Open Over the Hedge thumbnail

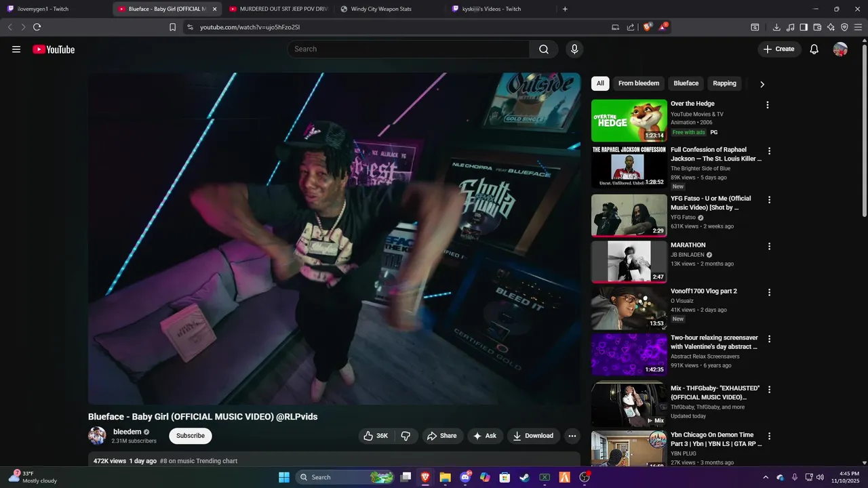point(629,121)
